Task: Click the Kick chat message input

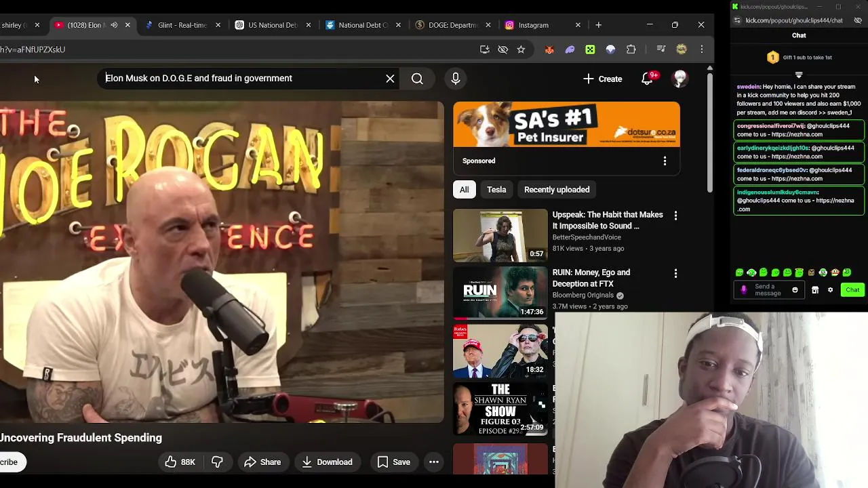Action: tap(768, 290)
